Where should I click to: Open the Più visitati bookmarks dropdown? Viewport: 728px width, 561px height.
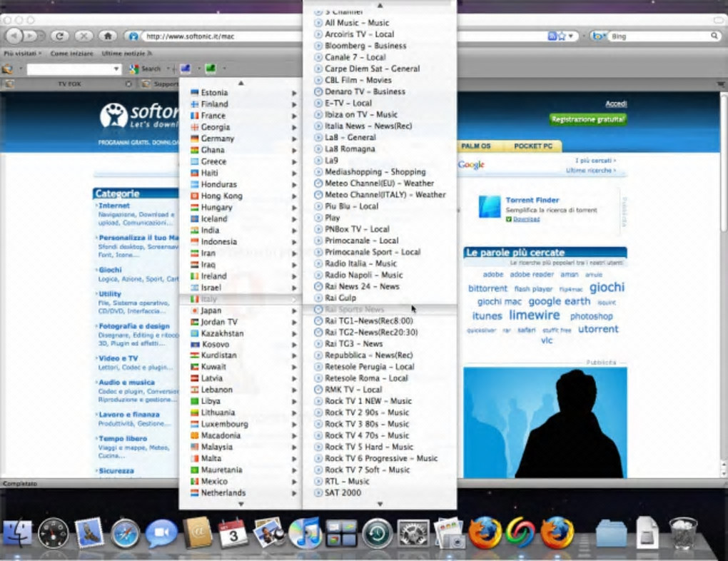click(x=22, y=54)
